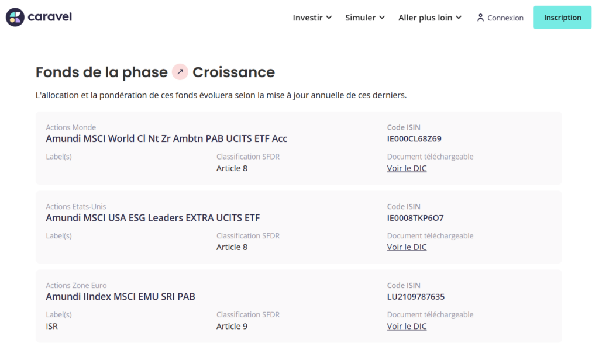The image size is (599, 364).
Task: Click the user icon beside Connexion
Action: point(480,18)
